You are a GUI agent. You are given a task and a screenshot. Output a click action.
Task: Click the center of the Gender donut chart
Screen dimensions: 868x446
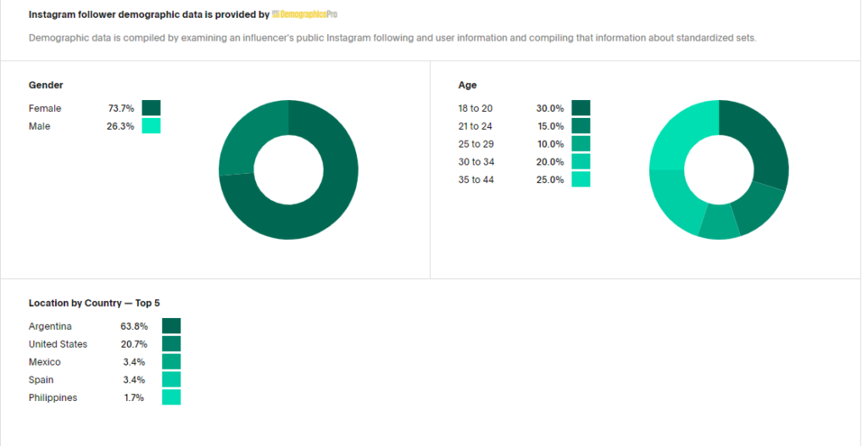[288, 170]
